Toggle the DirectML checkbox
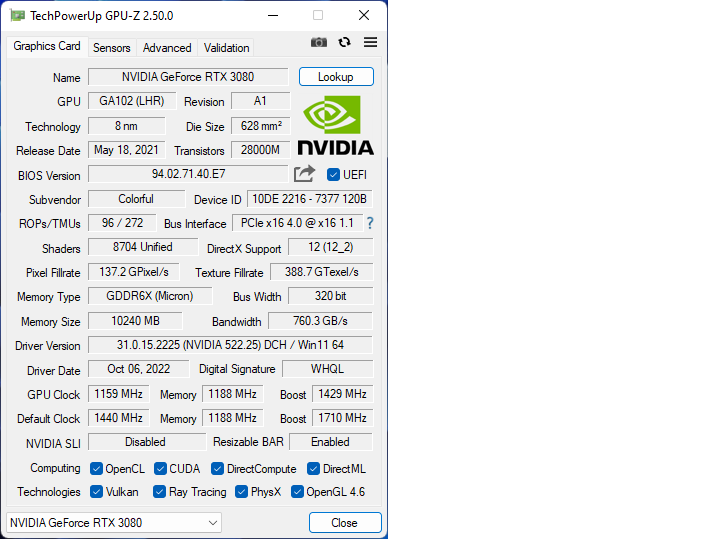 click(x=313, y=469)
